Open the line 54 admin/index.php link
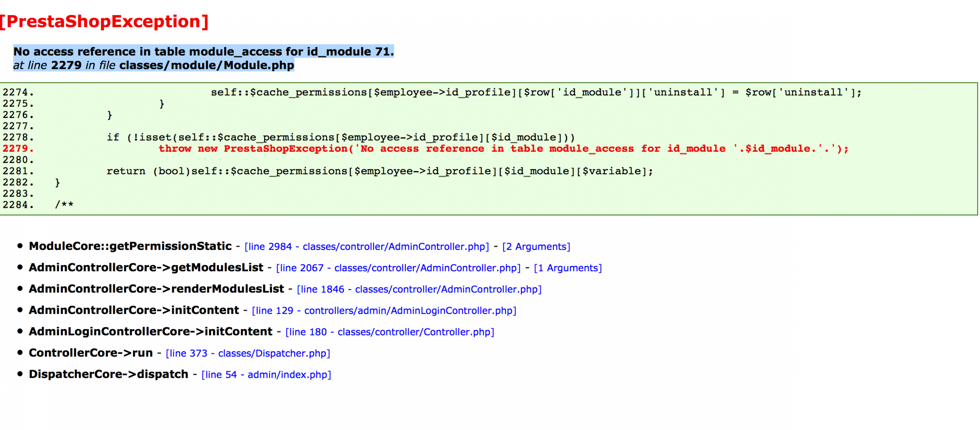 click(x=266, y=374)
